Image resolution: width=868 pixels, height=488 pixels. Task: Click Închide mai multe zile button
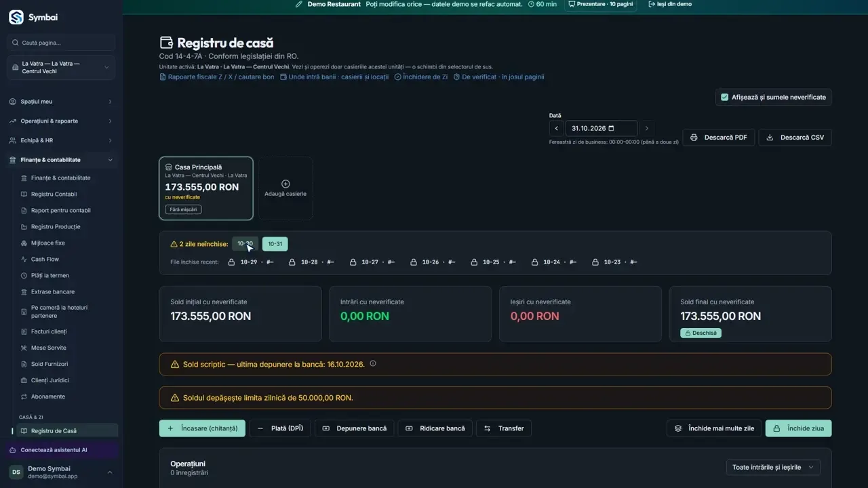click(714, 428)
